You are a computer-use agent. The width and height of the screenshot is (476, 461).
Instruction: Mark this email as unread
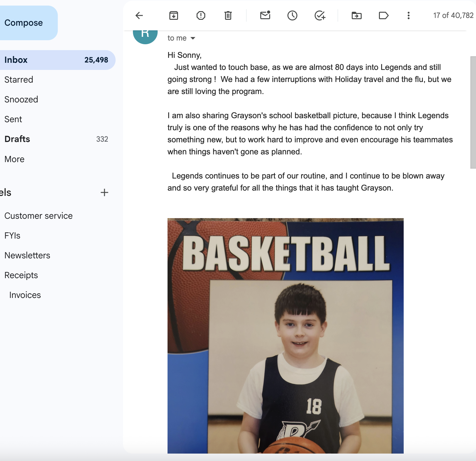click(x=265, y=15)
